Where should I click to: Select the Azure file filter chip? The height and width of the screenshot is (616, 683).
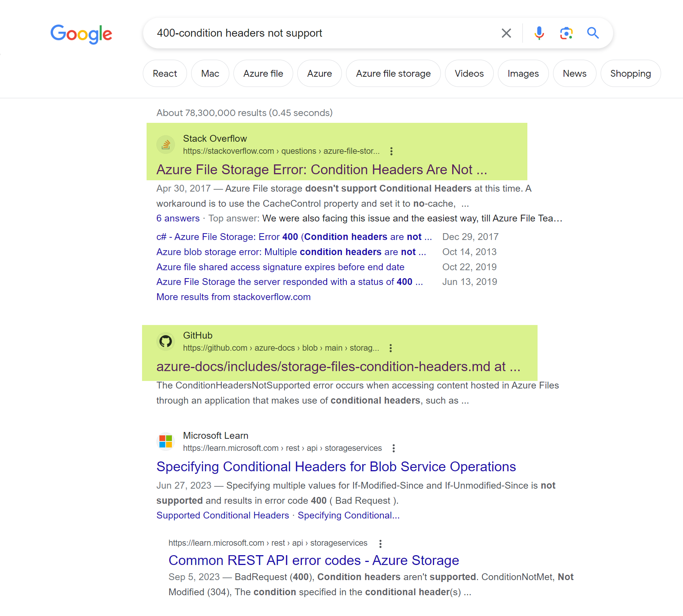(x=263, y=73)
